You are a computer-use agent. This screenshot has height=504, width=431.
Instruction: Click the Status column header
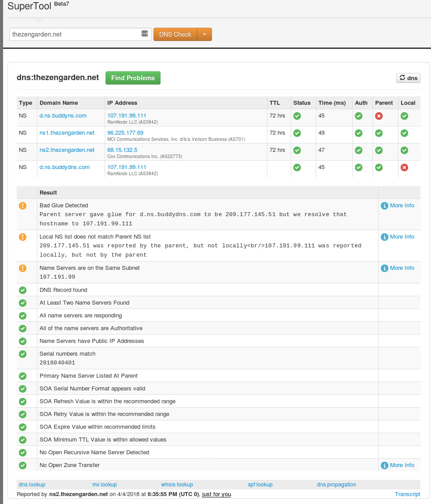[x=302, y=103]
